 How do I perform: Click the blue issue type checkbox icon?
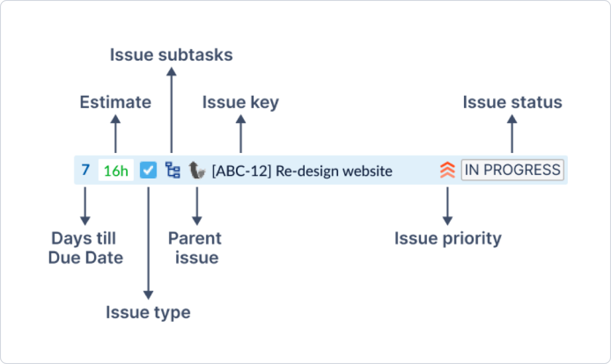tap(148, 170)
